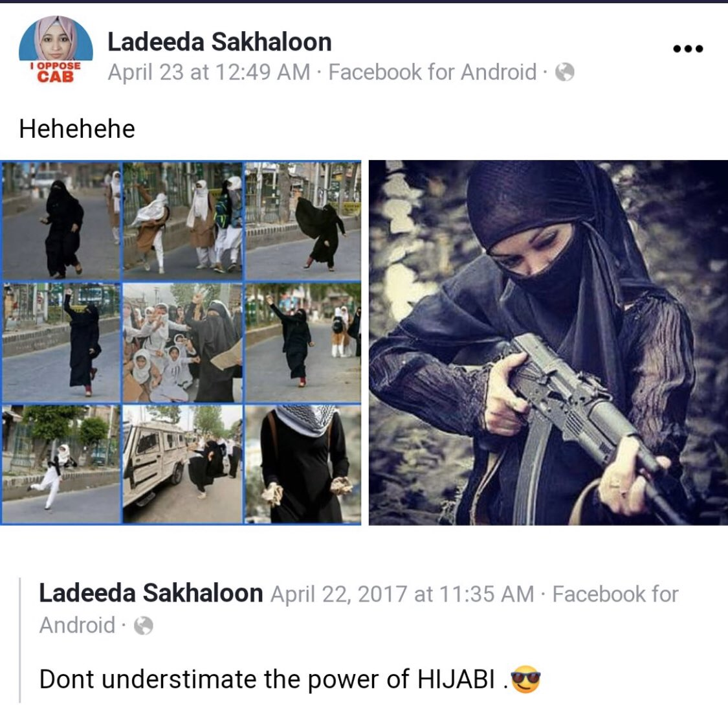Click the 'I OPPOSE CAB' badge on avatar

[56, 72]
